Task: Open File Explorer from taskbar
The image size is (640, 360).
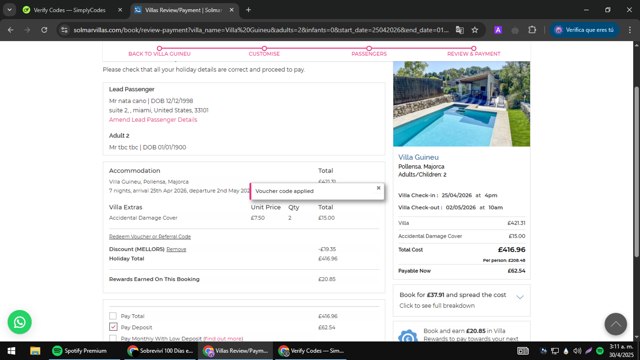Action: tap(35, 351)
